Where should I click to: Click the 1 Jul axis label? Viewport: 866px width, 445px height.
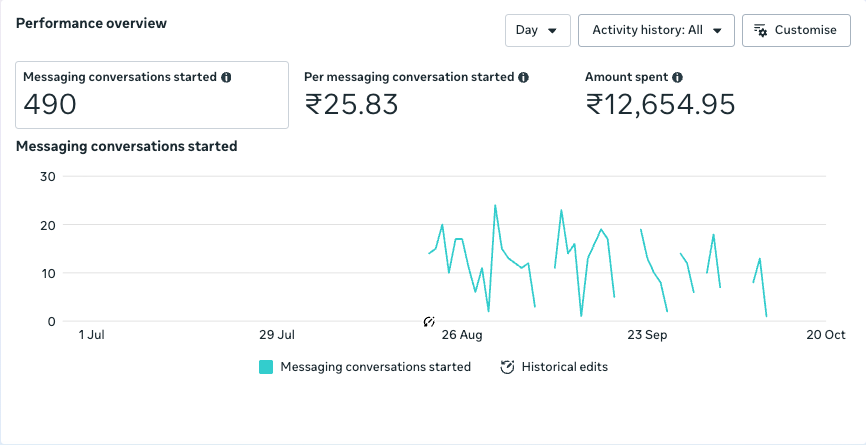[92, 335]
